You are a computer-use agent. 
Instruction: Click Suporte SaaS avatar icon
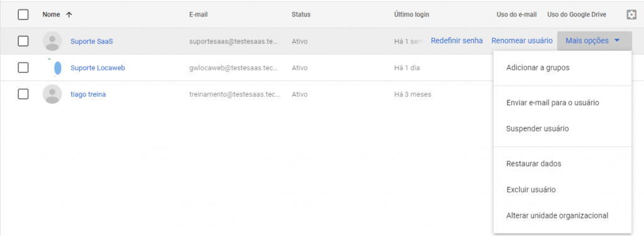(52, 41)
